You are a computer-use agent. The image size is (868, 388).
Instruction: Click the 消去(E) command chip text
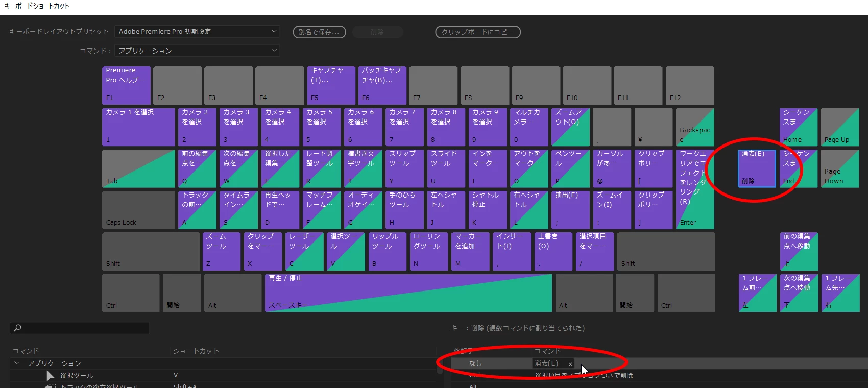[x=546, y=363]
